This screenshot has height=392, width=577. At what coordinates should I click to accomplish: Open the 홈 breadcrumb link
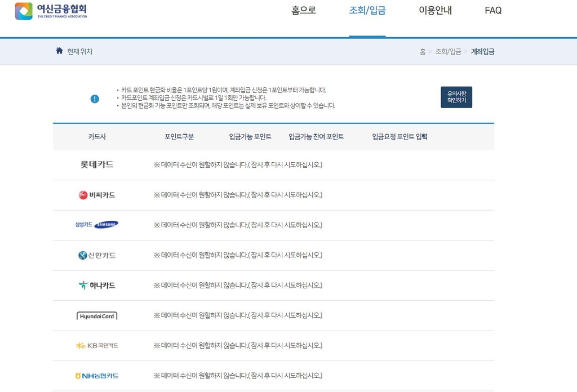click(422, 51)
